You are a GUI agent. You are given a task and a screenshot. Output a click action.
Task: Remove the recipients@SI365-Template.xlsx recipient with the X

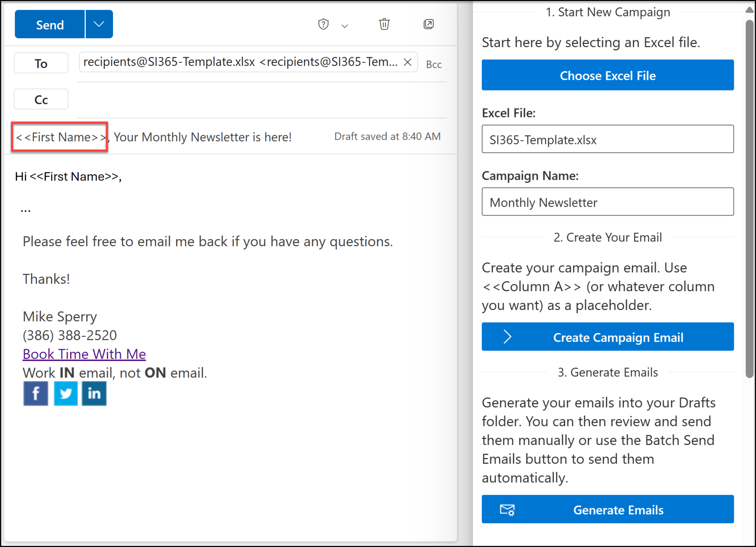point(408,62)
